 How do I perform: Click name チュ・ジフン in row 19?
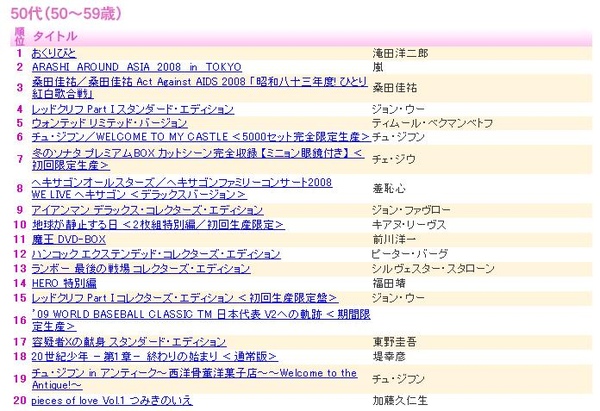tap(398, 378)
